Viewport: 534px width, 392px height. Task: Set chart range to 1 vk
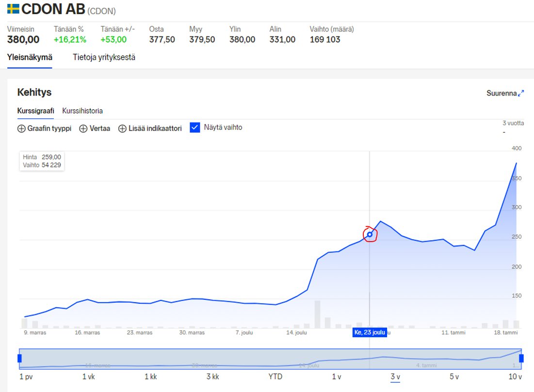point(89,376)
